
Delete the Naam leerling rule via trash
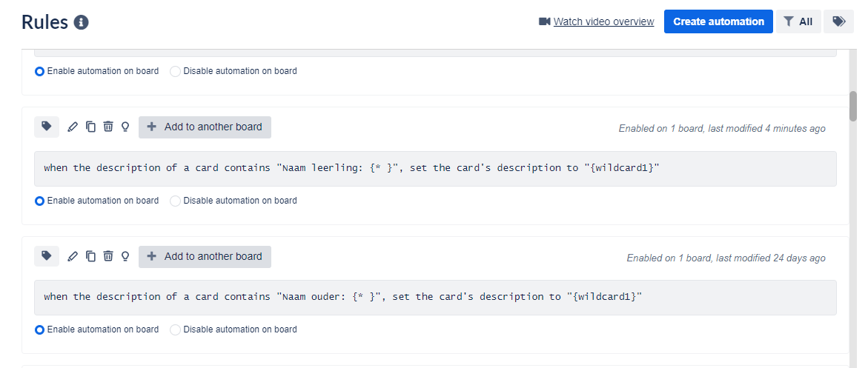[108, 127]
